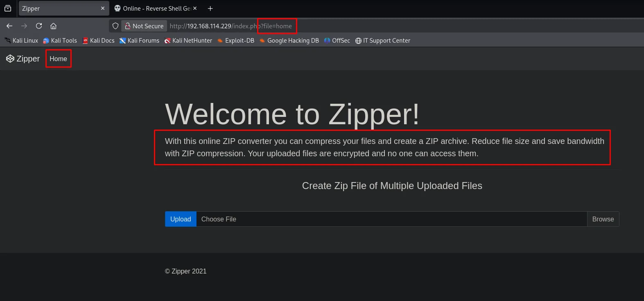Open the Kali Forums bookmark
644x301 pixels.
(x=139, y=40)
